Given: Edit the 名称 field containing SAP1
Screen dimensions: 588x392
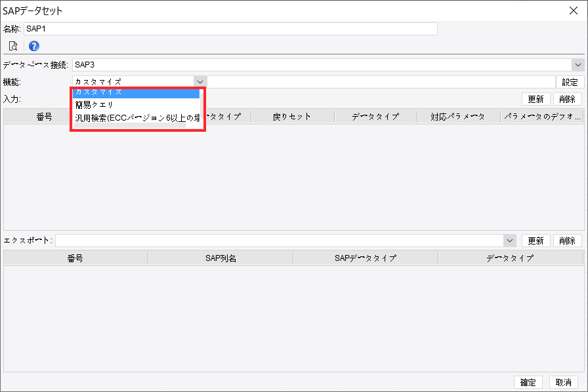Looking at the screenshot, I should pos(230,29).
